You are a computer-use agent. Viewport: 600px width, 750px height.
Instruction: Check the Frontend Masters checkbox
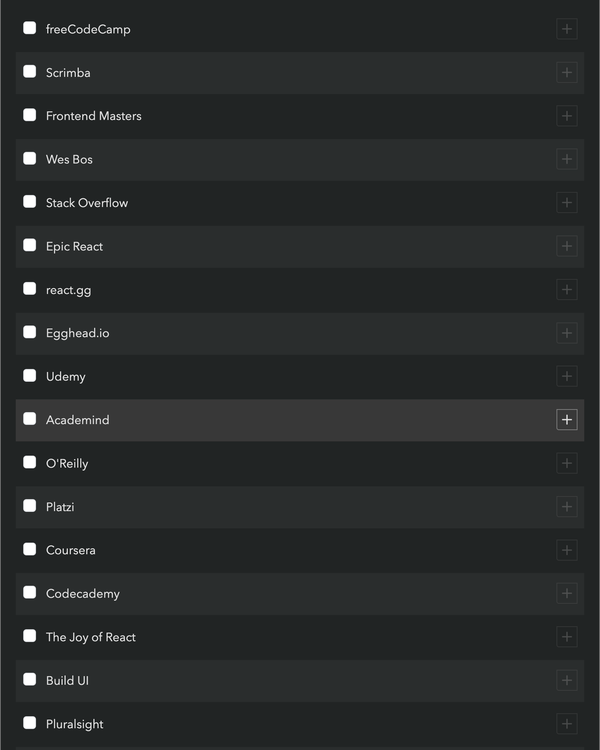tap(30, 115)
